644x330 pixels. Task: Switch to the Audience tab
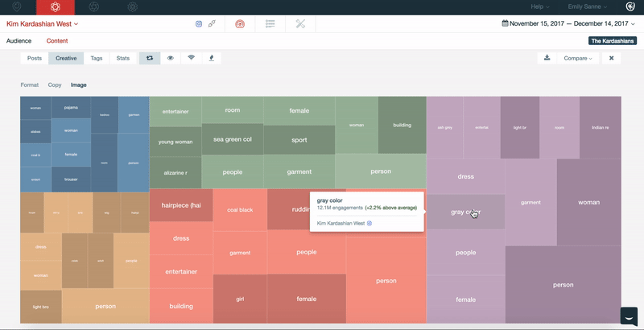click(x=19, y=40)
